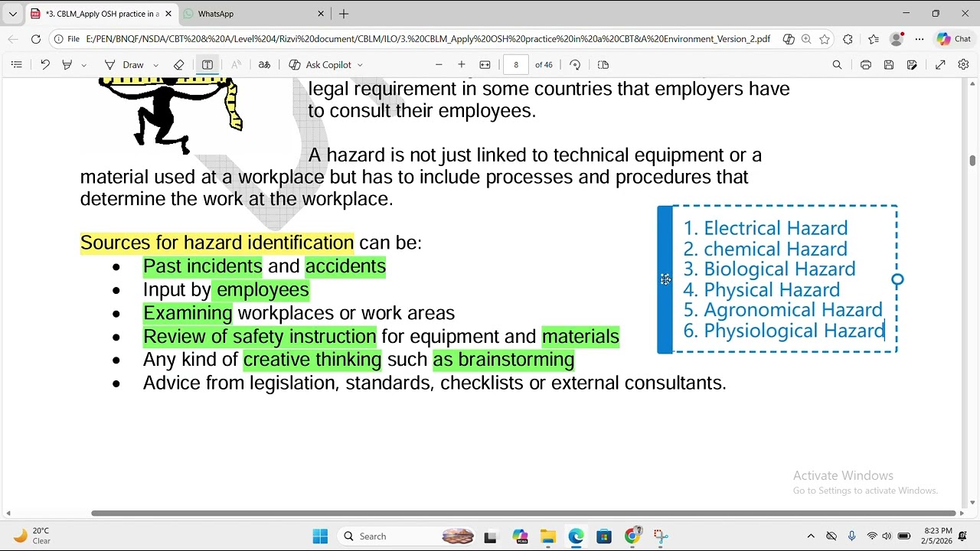Expand the Ask Copilot dropdown arrow
Screen dimensions: 980x551
click(360, 65)
